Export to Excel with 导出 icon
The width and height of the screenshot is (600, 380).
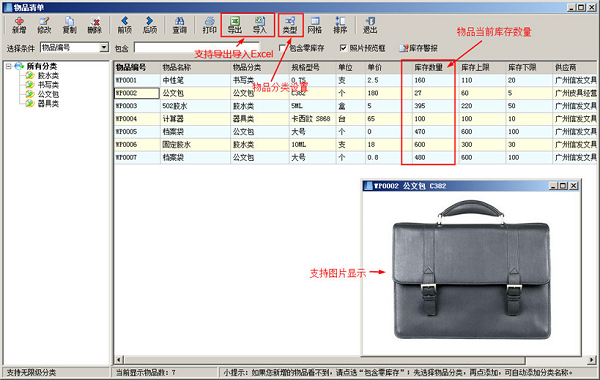235,25
